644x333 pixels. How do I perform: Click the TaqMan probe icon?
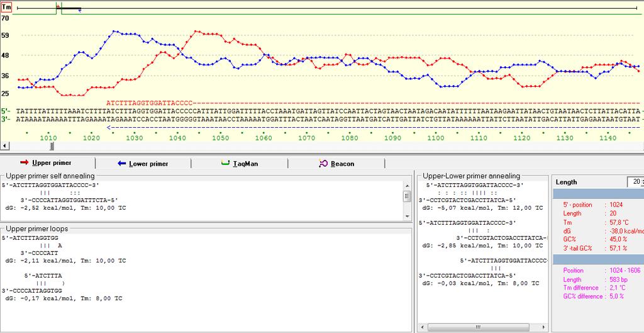(226, 163)
